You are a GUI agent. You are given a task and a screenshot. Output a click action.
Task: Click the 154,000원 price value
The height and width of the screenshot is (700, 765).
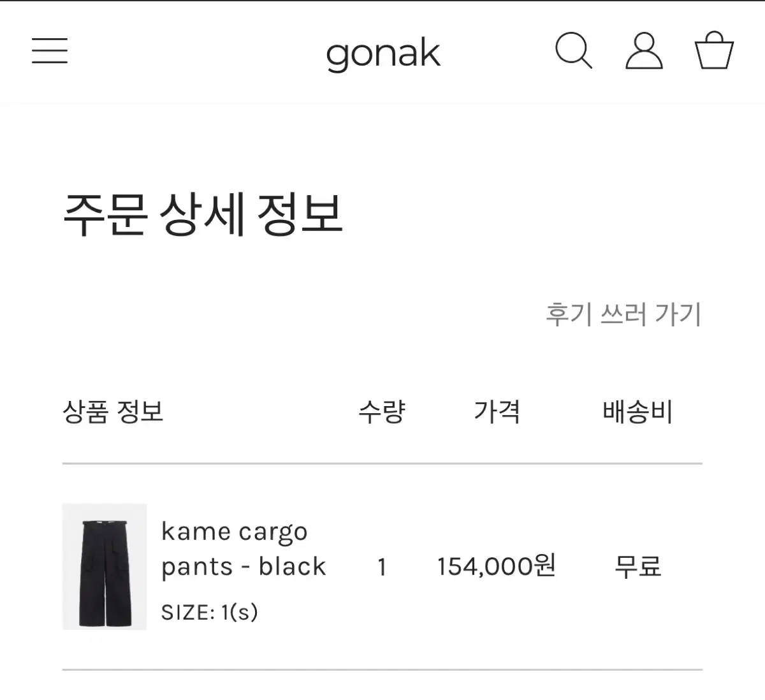click(497, 566)
